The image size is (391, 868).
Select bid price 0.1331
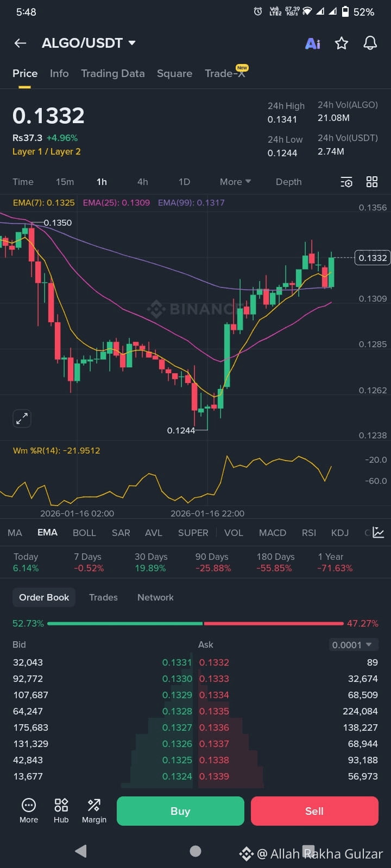pos(177,662)
